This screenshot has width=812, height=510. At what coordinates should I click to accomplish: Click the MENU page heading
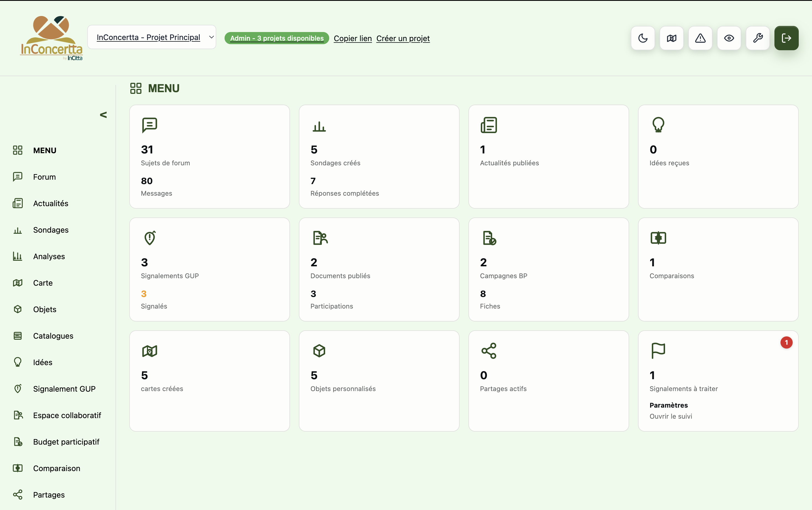click(164, 88)
